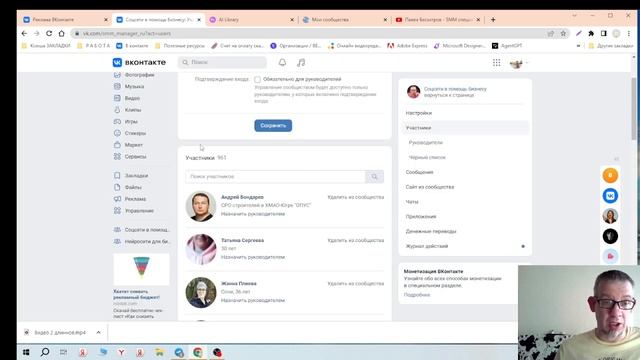Open Реклама in left sidebar

click(x=130, y=199)
